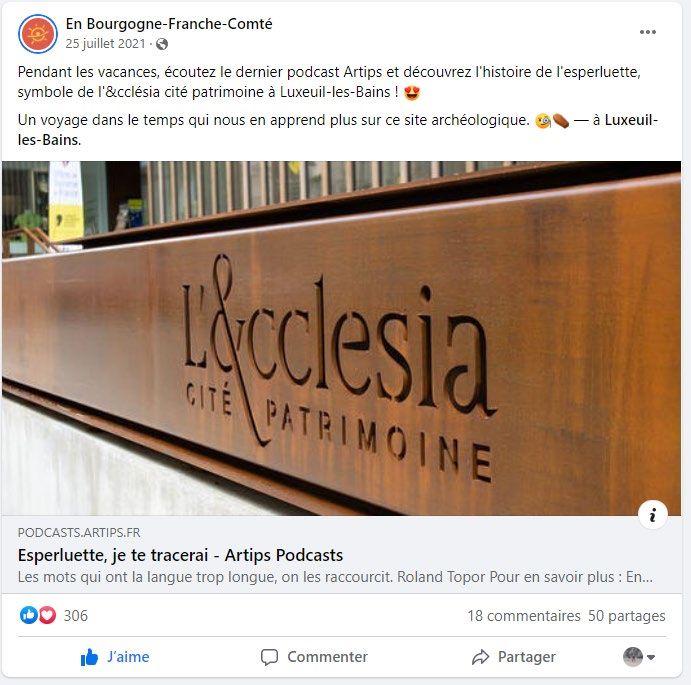Toggle J'aime on this post
Viewport: 691px width, 685px height.
click(115, 657)
